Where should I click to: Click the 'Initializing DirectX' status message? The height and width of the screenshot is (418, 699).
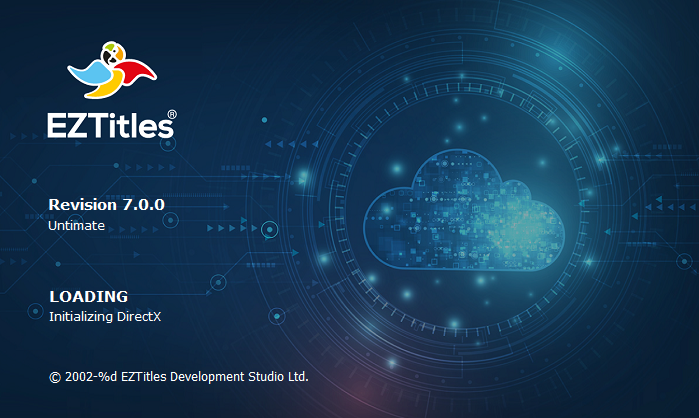pyautogui.click(x=105, y=316)
